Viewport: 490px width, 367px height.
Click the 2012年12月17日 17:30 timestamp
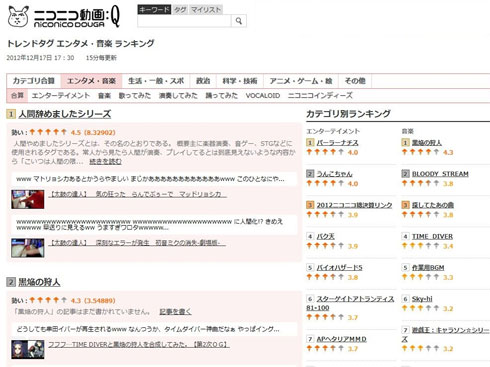(x=40, y=58)
